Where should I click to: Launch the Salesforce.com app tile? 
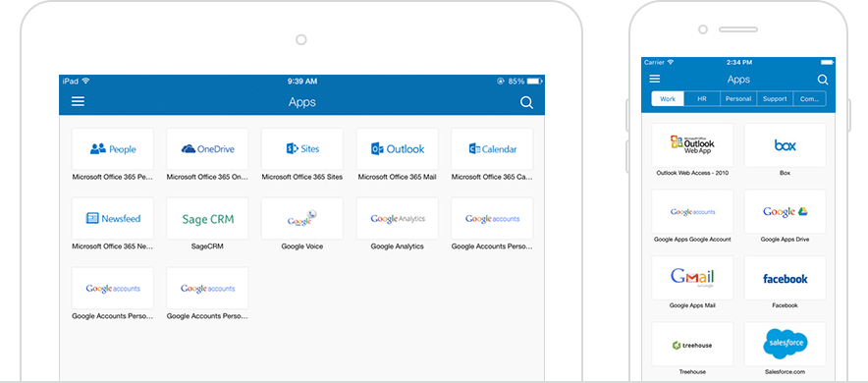[785, 345]
